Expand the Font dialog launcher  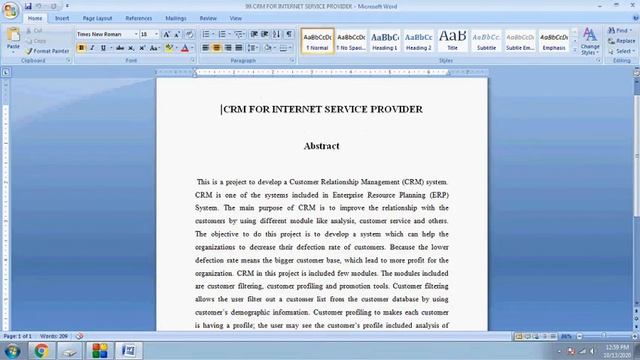click(x=192, y=60)
